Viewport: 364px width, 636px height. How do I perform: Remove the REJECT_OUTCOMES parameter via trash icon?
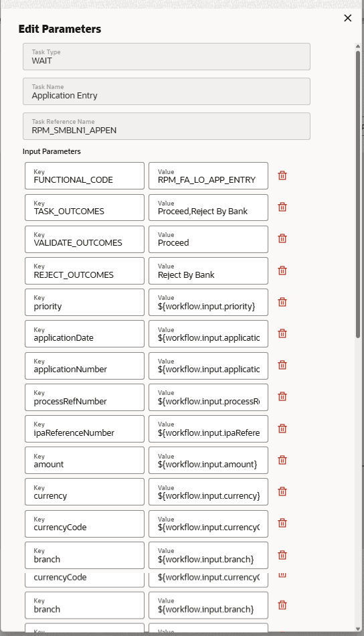click(x=282, y=270)
